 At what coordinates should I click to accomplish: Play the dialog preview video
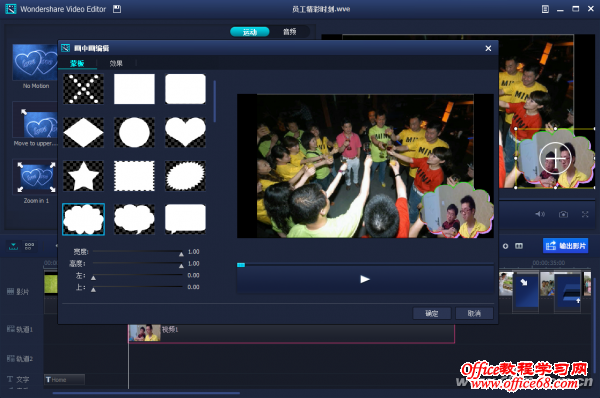point(365,279)
